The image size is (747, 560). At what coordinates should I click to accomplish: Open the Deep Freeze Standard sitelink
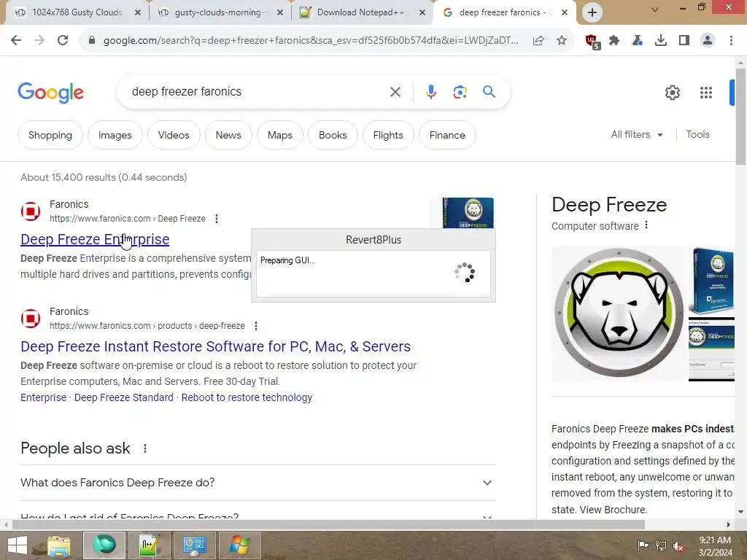click(x=124, y=397)
